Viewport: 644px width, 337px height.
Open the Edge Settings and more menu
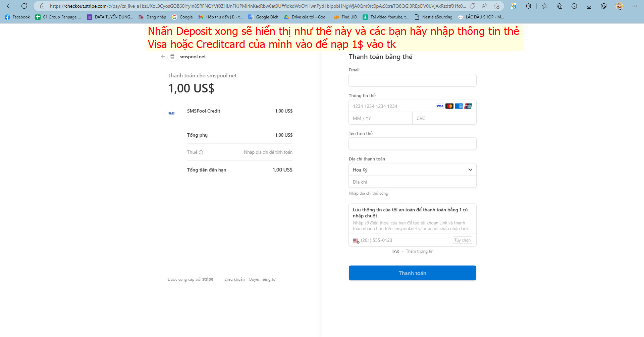[634, 6]
